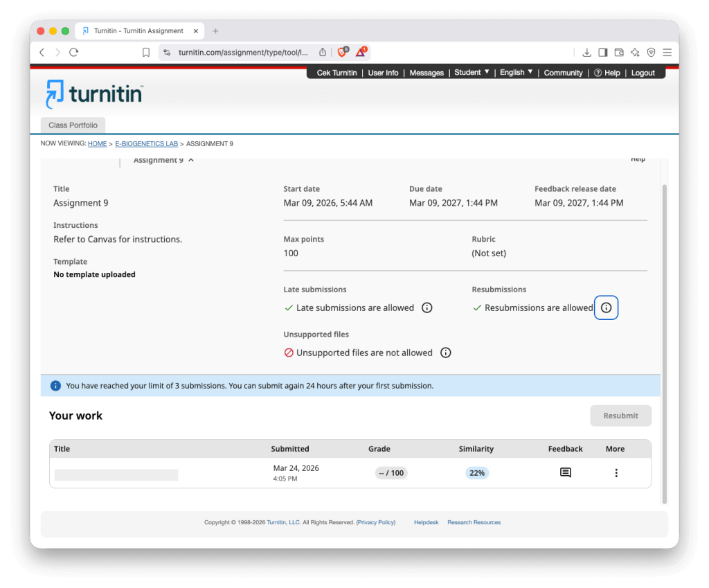This screenshot has width=709, height=588.
Task: Open Turnitin, LLC footer link
Action: (x=283, y=522)
